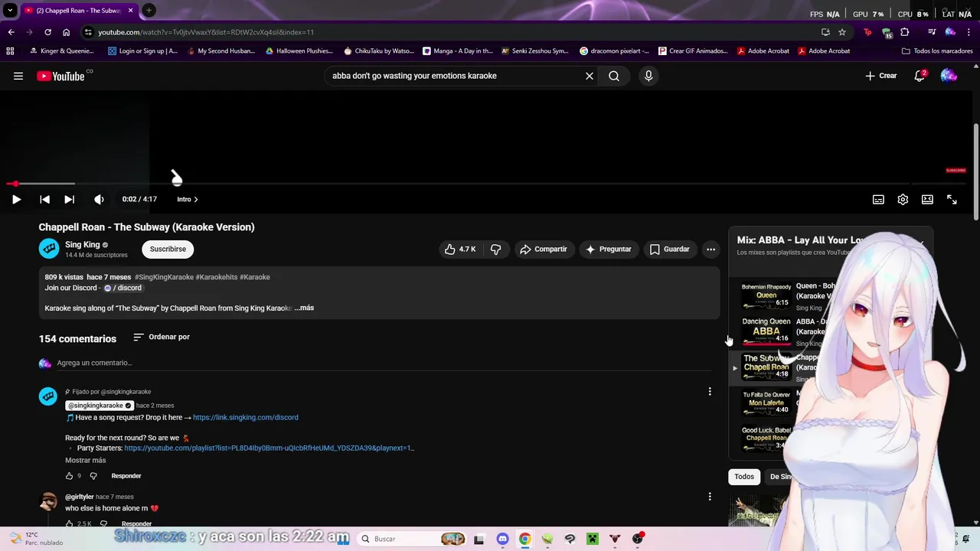980x551 pixels.
Task: Switch player to theater mode
Action: pyautogui.click(x=927, y=199)
